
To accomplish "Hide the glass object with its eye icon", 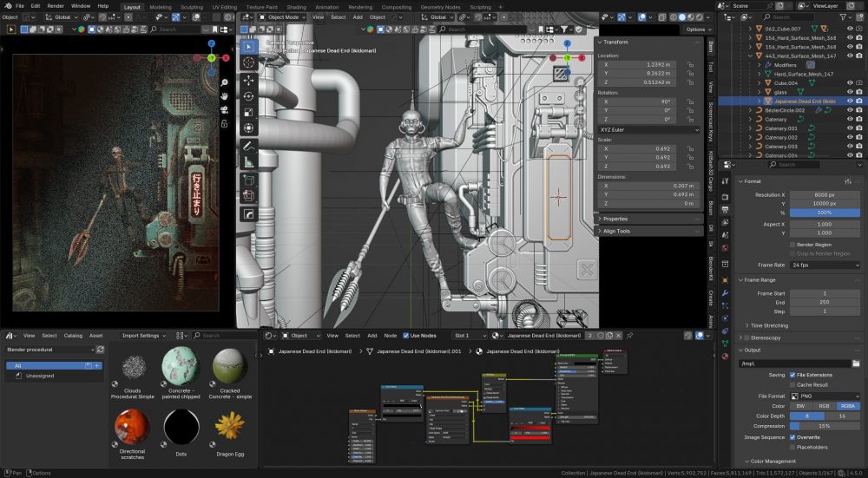I will [851, 92].
